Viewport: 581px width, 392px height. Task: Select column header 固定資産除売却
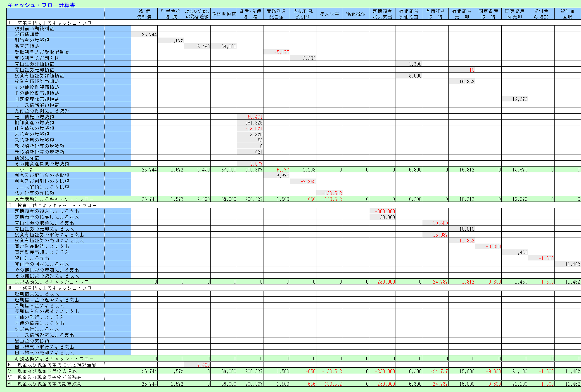pos(515,14)
